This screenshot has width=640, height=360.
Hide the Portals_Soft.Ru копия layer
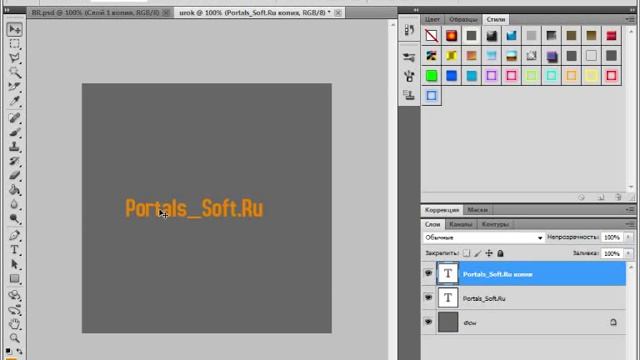click(x=429, y=273)
